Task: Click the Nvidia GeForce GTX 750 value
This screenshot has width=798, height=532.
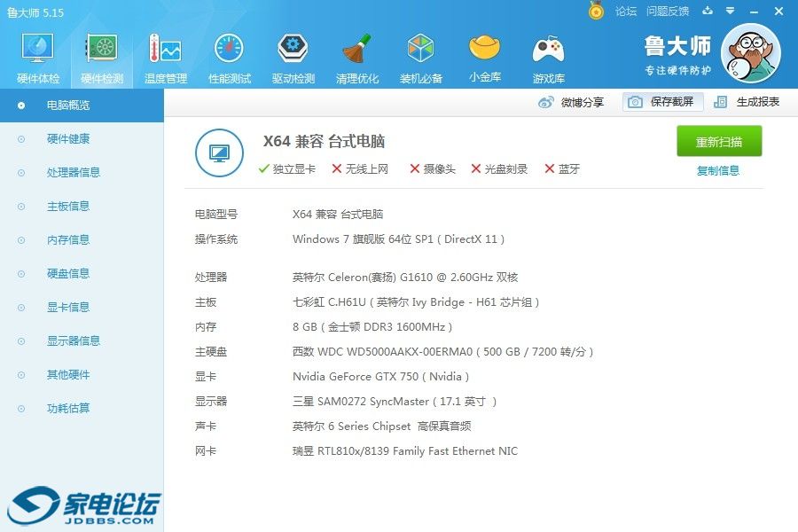Action: click(380, 377)
